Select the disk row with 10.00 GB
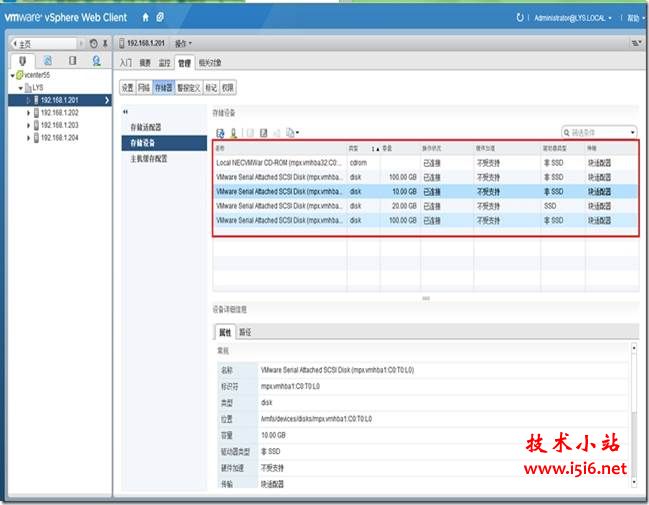This screenshot has width=649, height=505. [425, 192]
